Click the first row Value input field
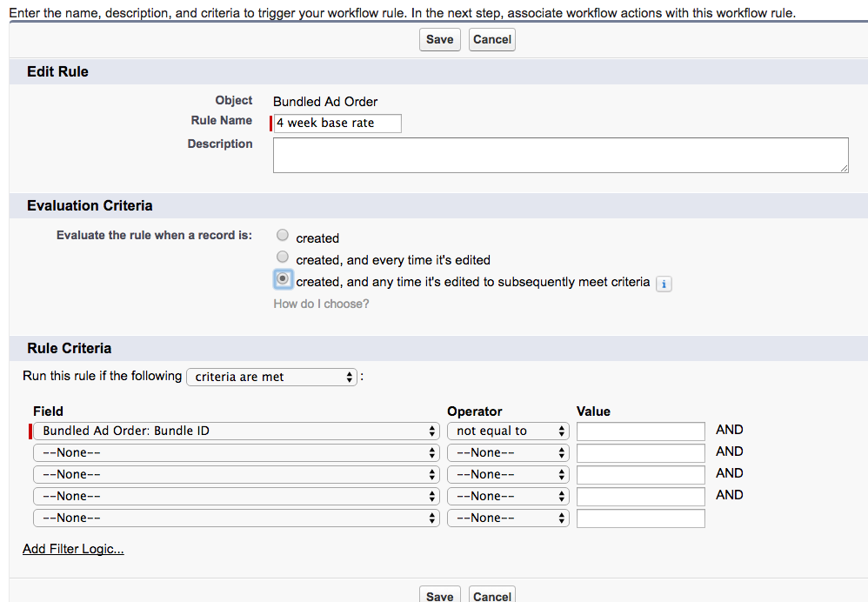868x602 pixels. [640, 431]
